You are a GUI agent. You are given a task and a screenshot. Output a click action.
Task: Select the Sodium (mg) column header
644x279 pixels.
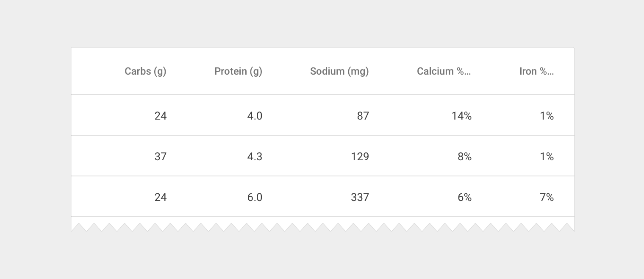coord(339,71)
